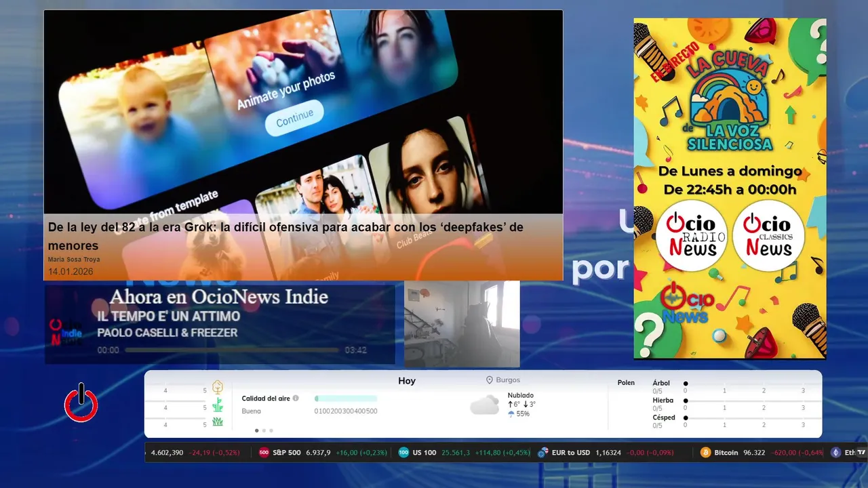Click the Bitcoin coin icon

point(705,452)
